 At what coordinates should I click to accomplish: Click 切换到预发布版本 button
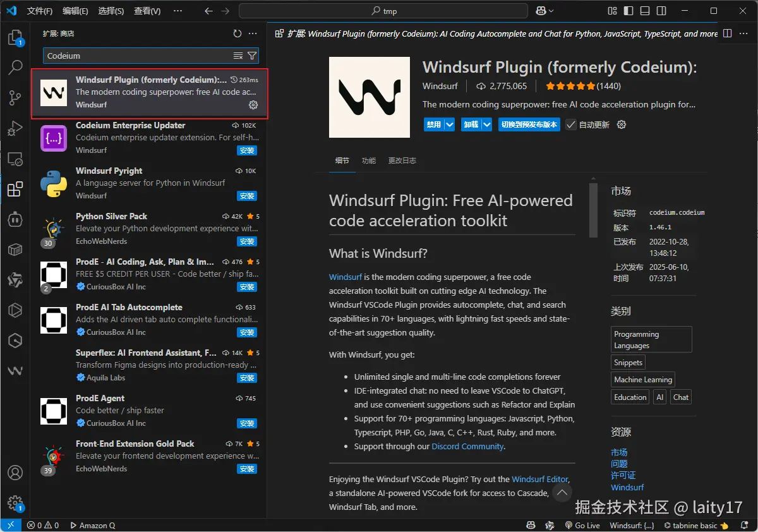click(529, 124)
